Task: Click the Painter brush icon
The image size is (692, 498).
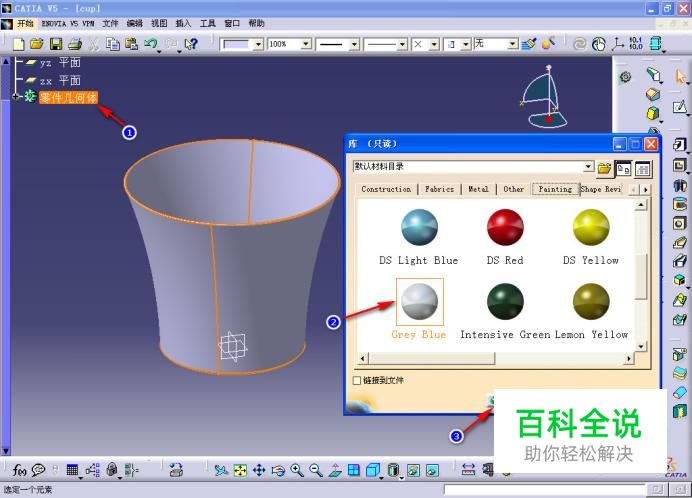Action: (x=529, y=44)
